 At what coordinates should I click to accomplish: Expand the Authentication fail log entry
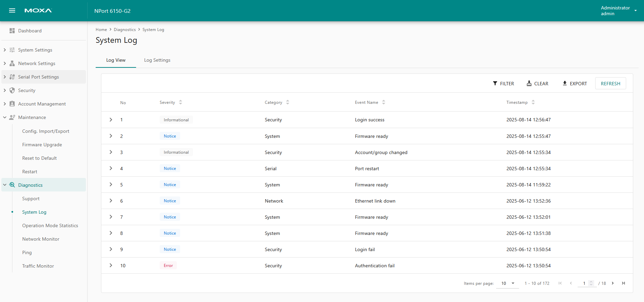click(x=111, y=266)
